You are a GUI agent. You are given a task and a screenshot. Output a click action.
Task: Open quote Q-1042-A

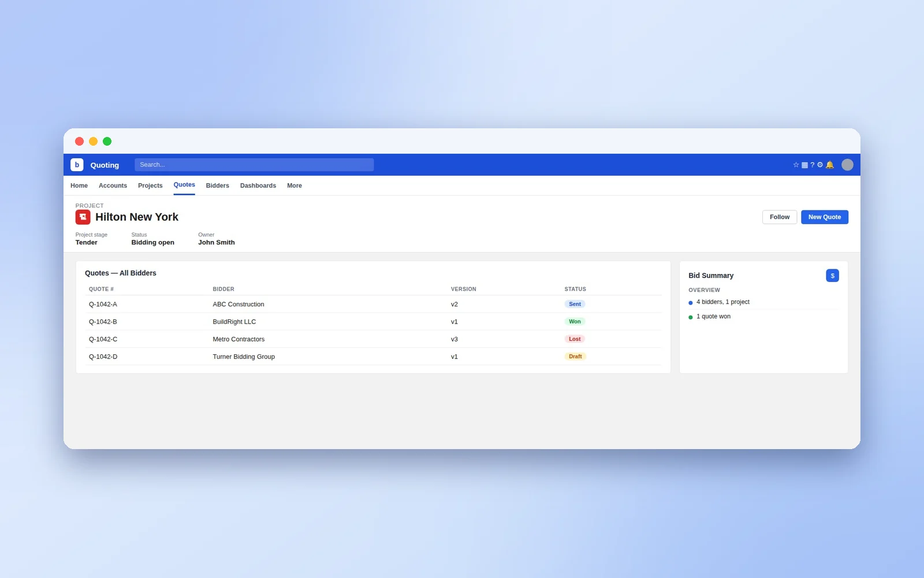(x=103, y=304)
